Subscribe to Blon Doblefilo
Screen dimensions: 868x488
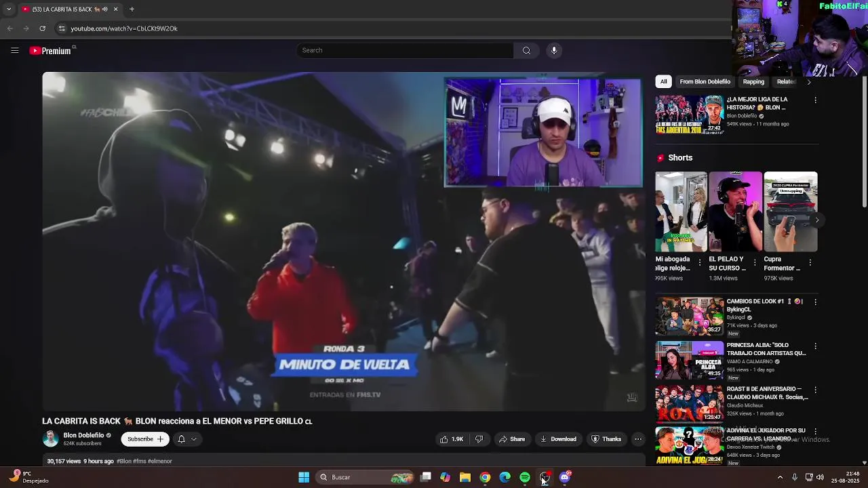(x=145, y=439)
